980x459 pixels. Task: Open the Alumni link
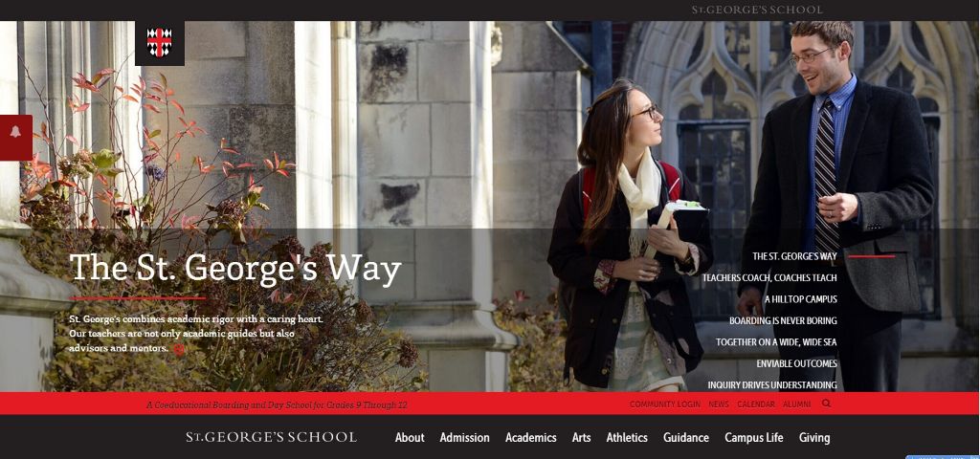point(797,404)
